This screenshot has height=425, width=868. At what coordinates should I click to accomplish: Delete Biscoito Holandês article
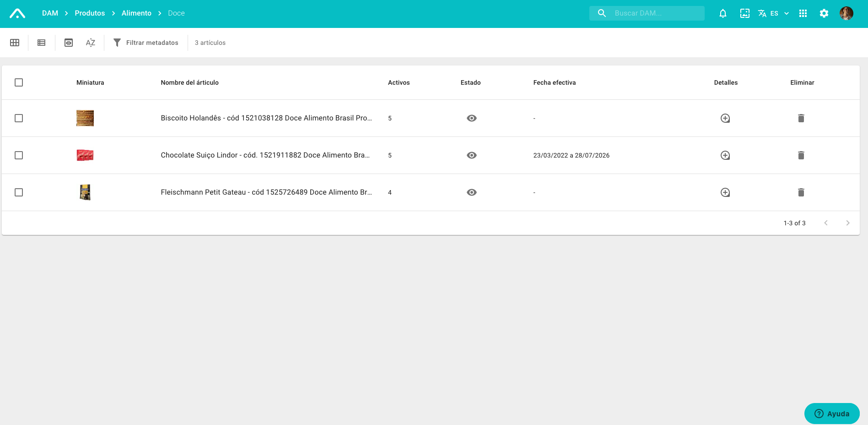[x=801, y=118]
